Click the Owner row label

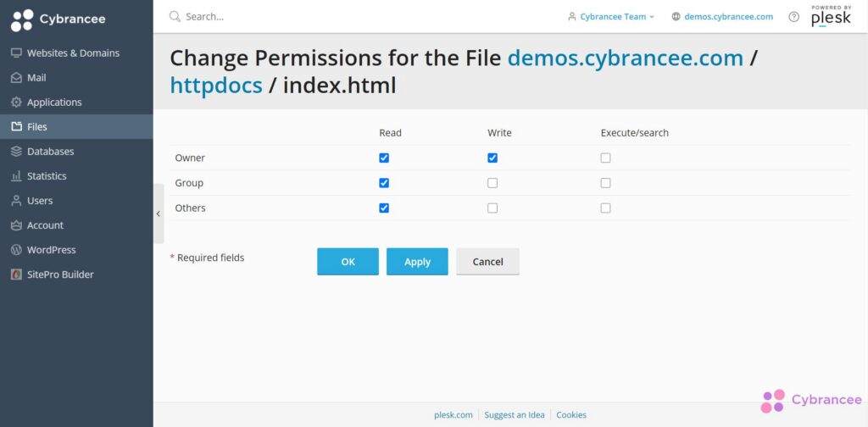(190, 158)
